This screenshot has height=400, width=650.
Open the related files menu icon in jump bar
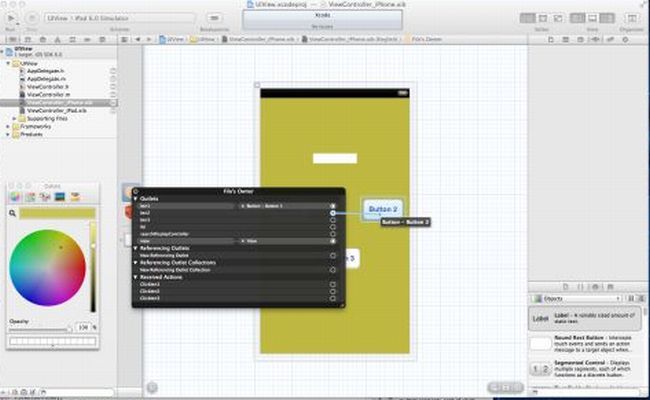[x=124, y=39]
